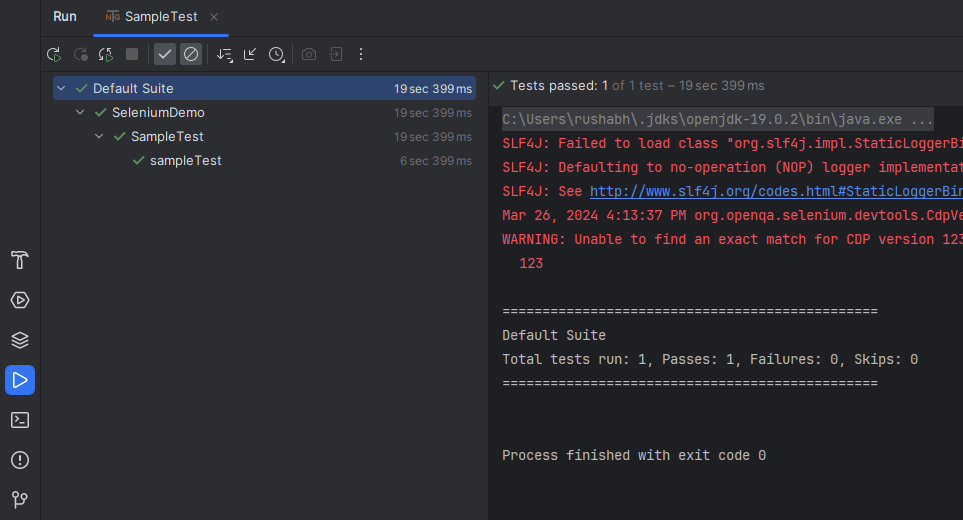Open the slf4j.org StaticLoggerBinder link
The image size is (963, 520).
point(776,192)
